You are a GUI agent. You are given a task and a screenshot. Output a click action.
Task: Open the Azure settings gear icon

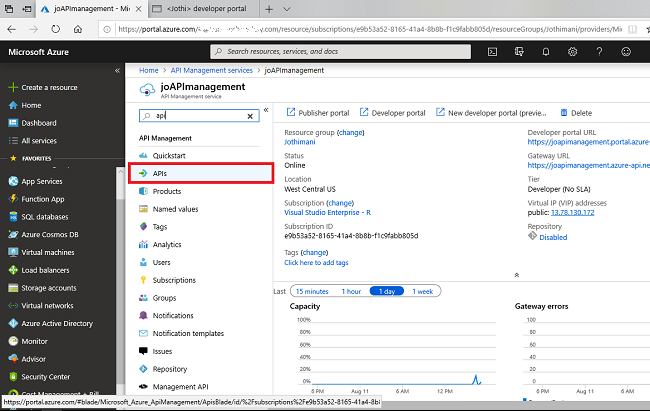572,52
